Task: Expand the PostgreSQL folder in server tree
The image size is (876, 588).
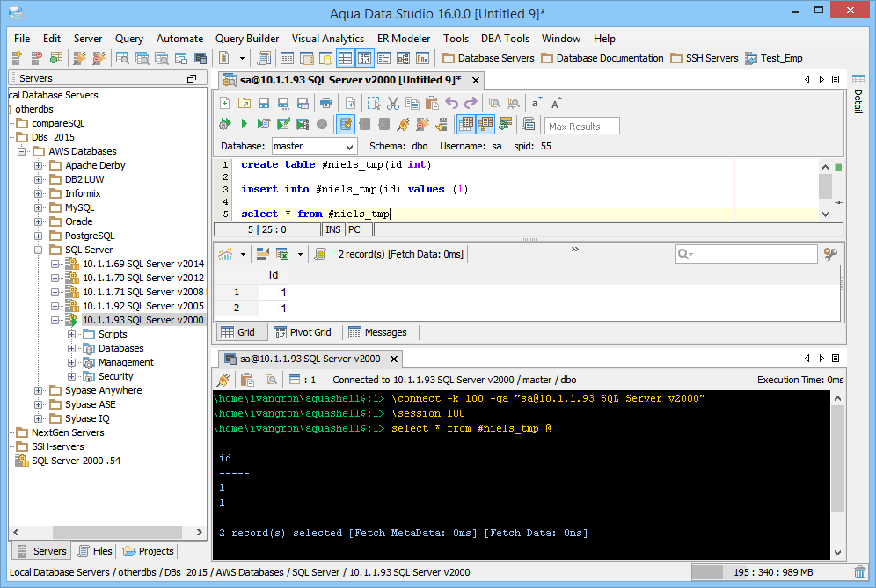Action: click(39, 236)
